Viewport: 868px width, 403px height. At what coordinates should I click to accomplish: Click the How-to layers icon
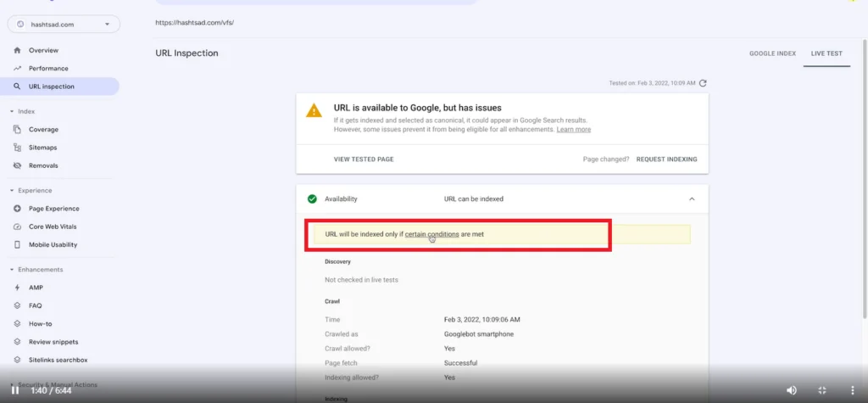tap(17, 324)
